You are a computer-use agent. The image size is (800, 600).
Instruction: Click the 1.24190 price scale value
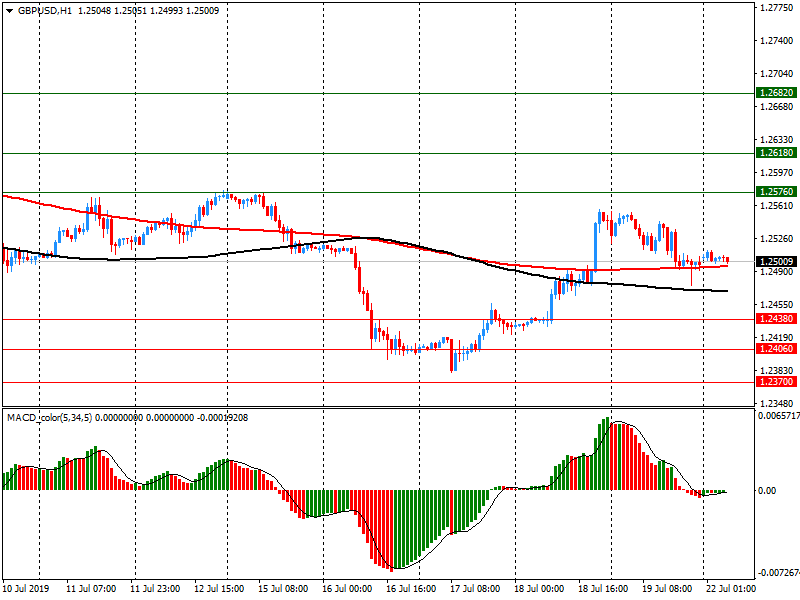(x=777, y=338)
